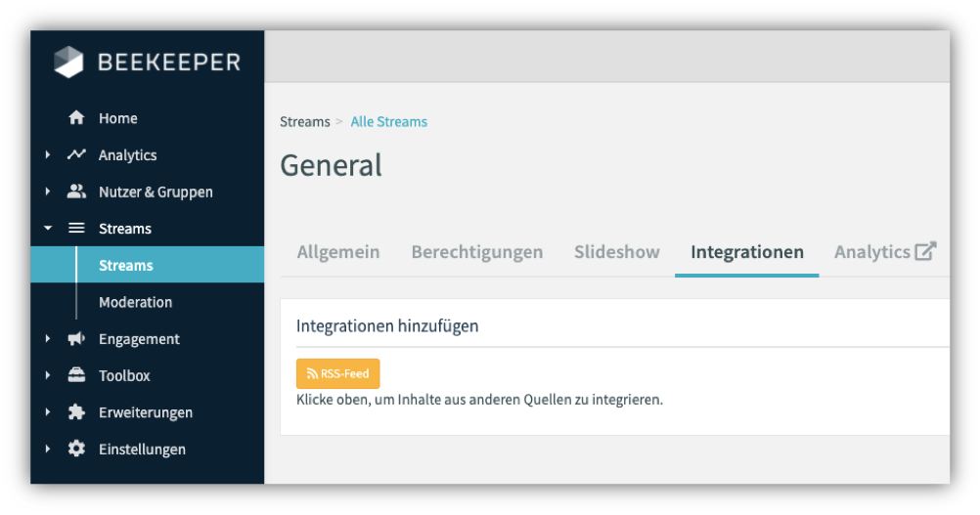The width and height of the screenshot is (980, 515).
Task: Click the Erweiterungen puzzle piece icon
Action: (76, 412)
